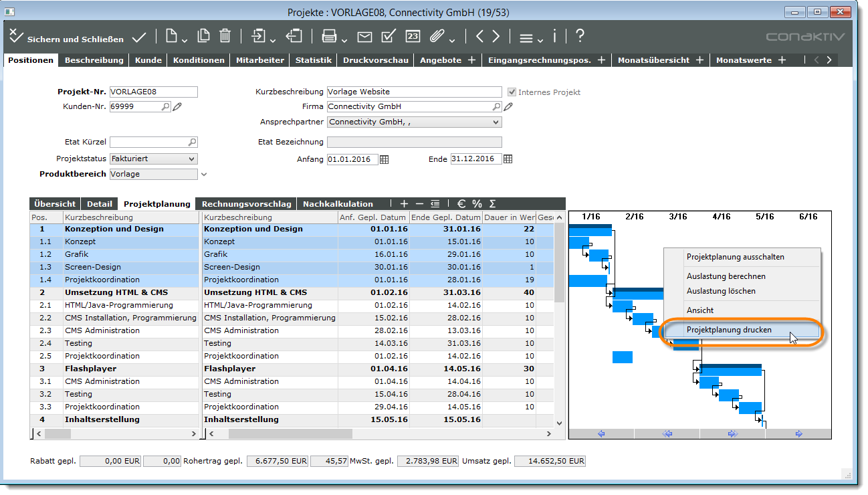Open the Projektstatus dropdown
This screenshot has width=868, height=495.
click(191, 159)
